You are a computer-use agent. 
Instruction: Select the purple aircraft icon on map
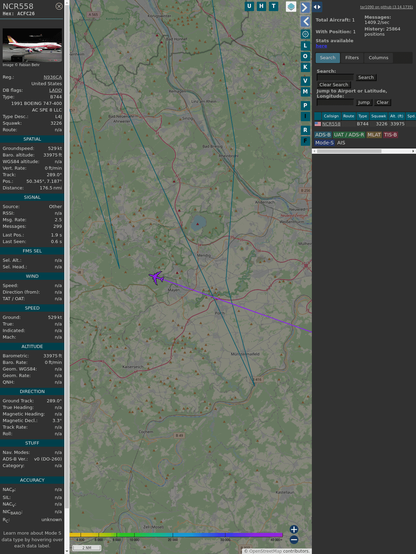(156, 278)
